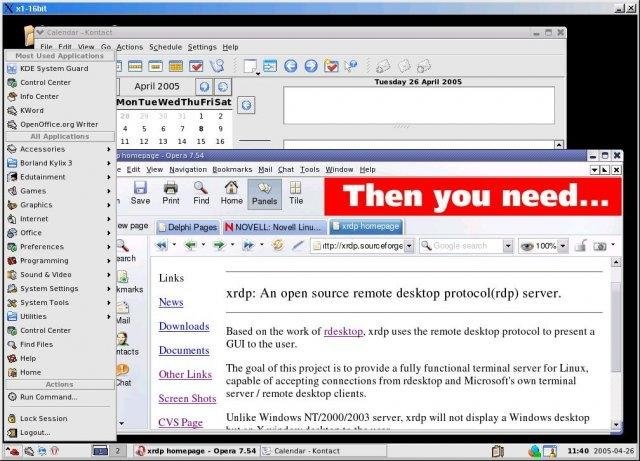Click the KDE menu start icon in panel
This screenshot has width=640, height=461.
click(12, 451)
